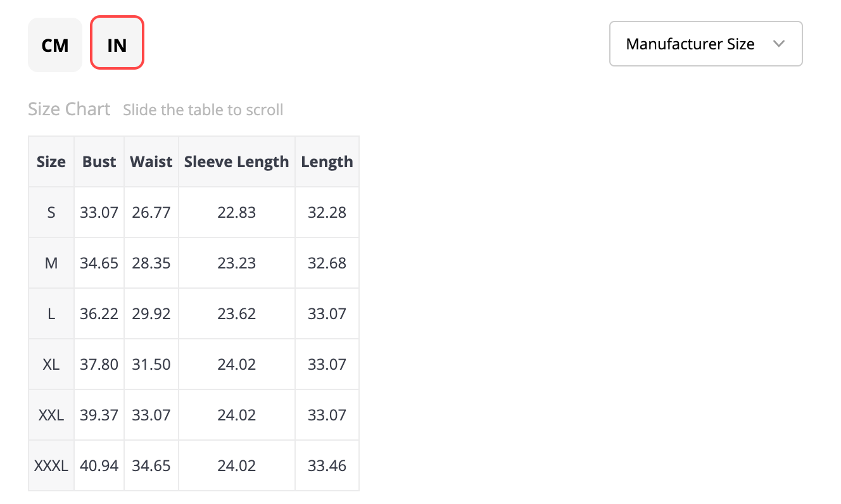The image size is (841, 504).
Task: Select the L size row label
Action: (x=51, y=313)
